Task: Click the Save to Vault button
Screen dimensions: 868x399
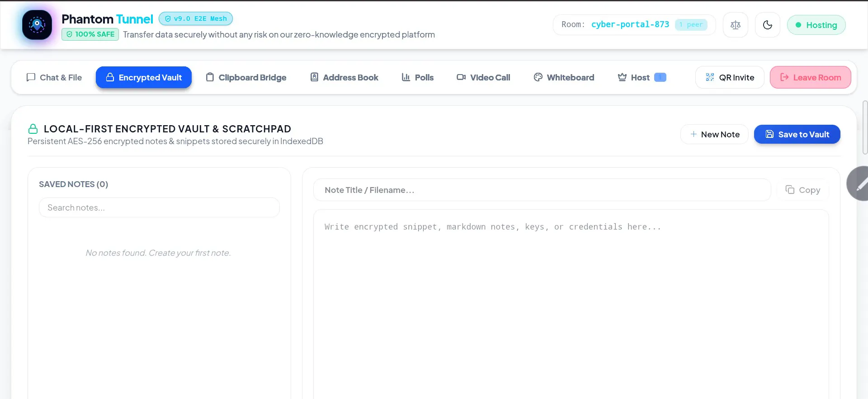Action: click(797, 134)
